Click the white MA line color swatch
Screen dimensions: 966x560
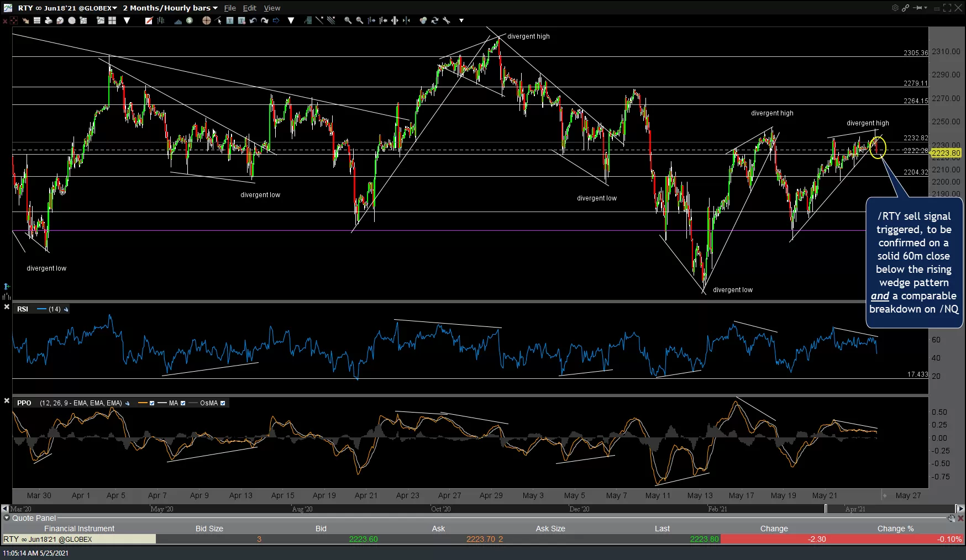pos(162,403)
